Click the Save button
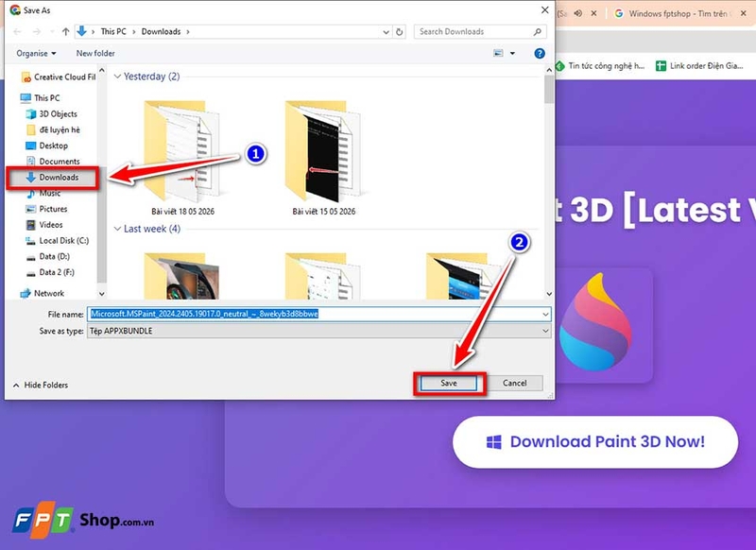Screen dimensions: 756x550 [448, 384]
